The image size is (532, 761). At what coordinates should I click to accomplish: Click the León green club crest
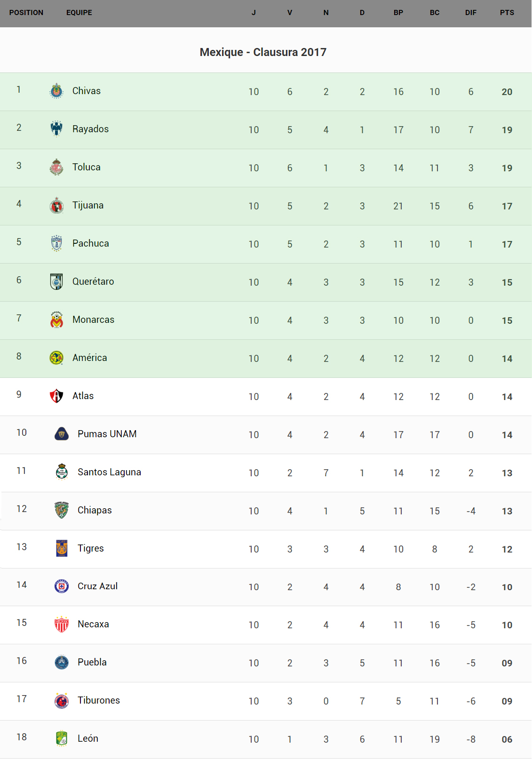pyautogui.click(x=62, y=738)
